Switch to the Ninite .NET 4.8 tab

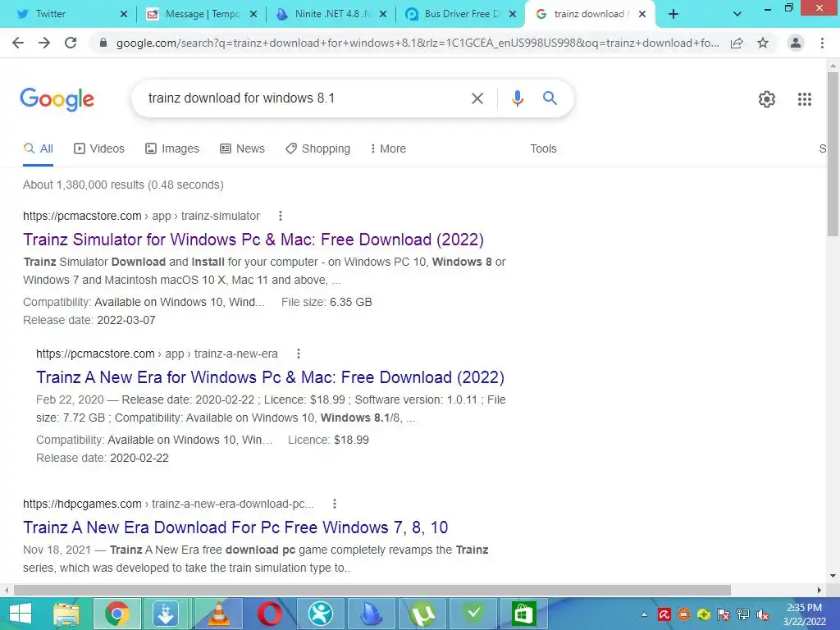tap(331, 14)
